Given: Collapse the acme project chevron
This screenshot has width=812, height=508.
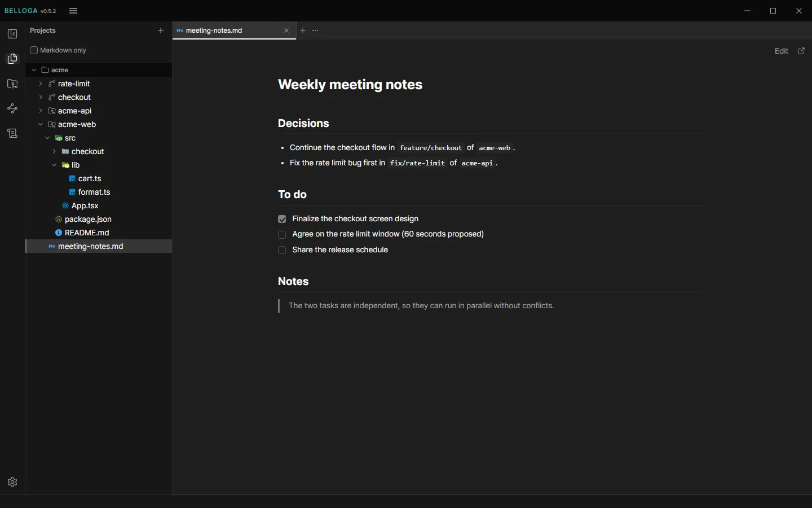Looking at the screenshot, I should tap(34, 70).
